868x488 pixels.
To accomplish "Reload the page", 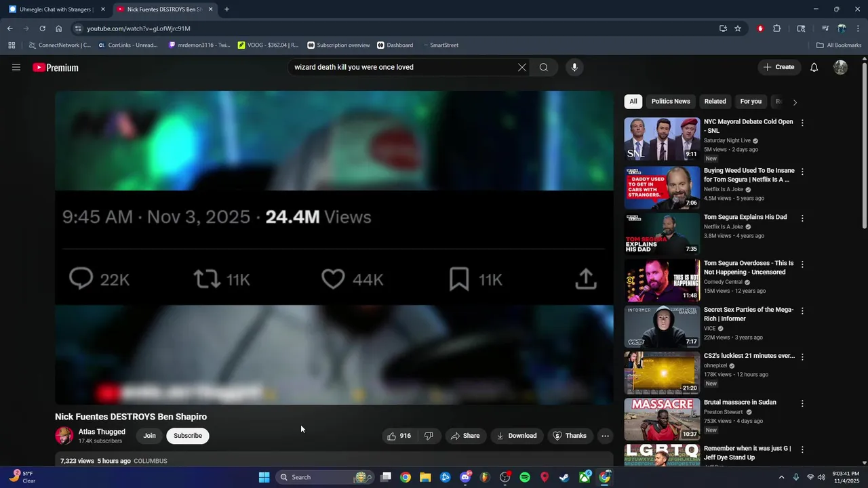I will (x=42, y=28).
